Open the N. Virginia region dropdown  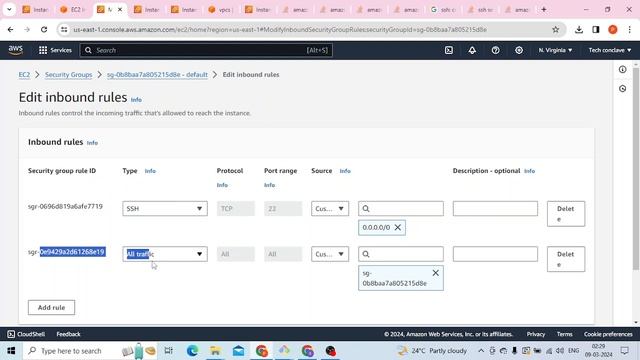(555, 50)
